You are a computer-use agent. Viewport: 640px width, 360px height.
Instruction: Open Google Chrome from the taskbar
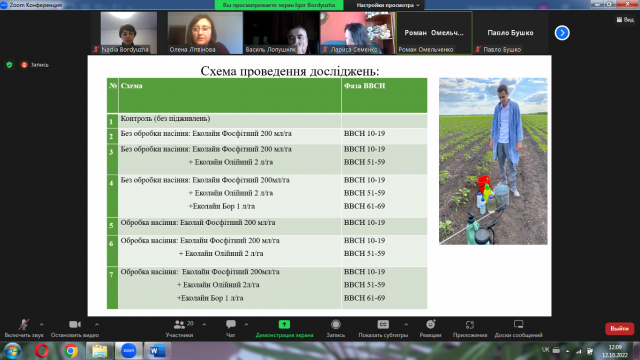pos(71,351)
